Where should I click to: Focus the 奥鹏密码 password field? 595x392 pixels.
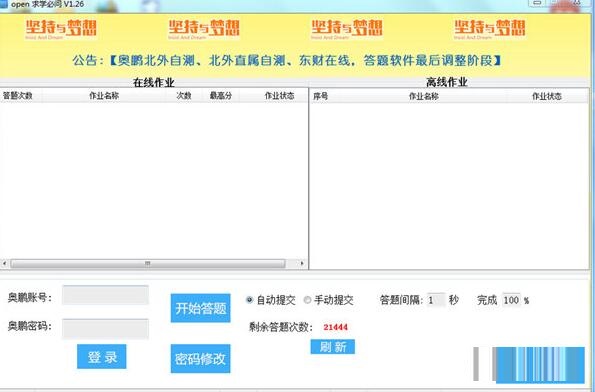[x=105, y=328]
